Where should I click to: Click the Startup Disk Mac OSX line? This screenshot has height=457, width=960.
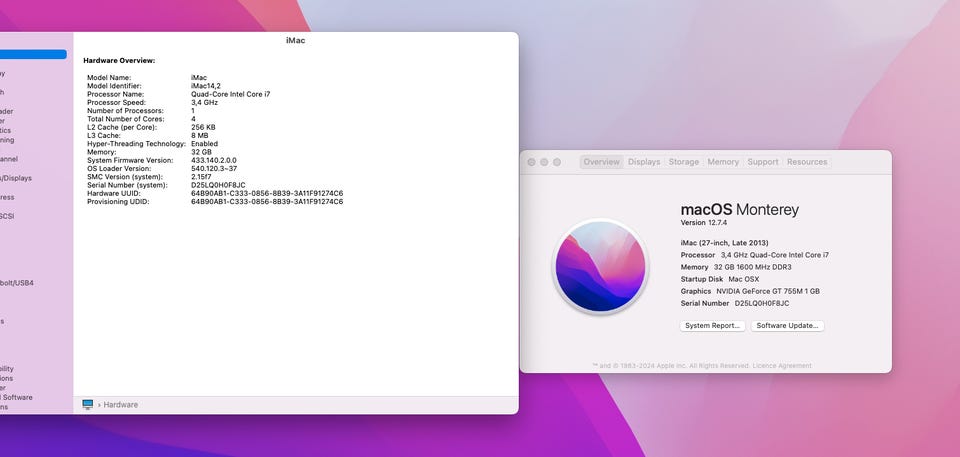click(x=719, y=279)
